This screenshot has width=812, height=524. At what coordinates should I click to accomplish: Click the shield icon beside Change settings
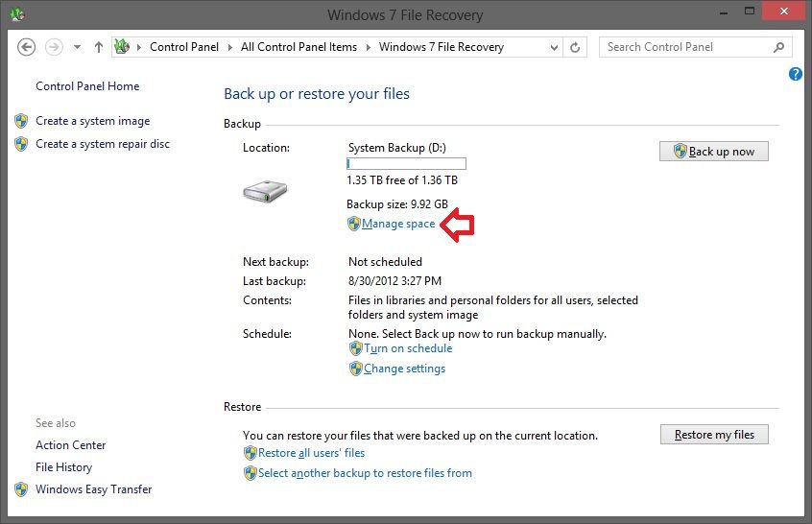coord(356,369)
